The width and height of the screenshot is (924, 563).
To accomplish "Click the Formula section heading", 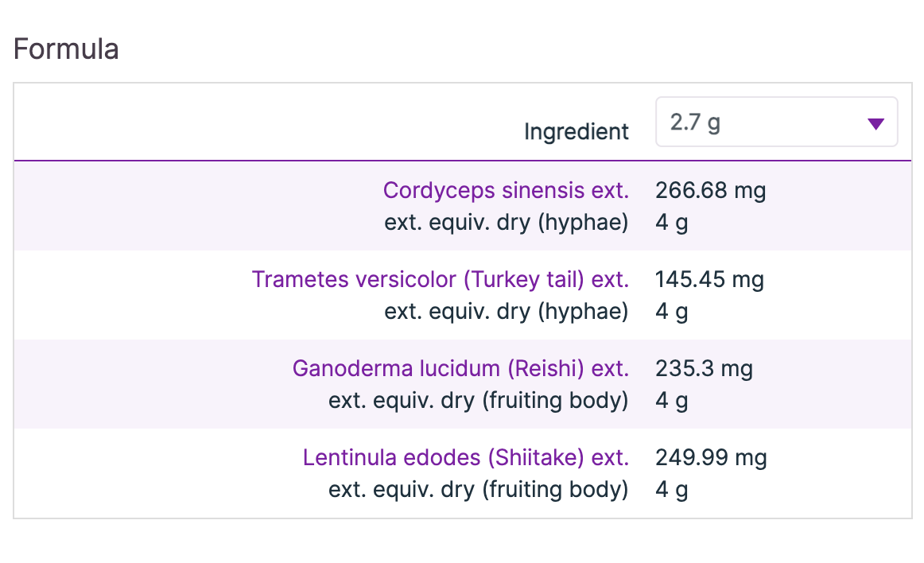I will pyautogui.click(x=66, y=49).
